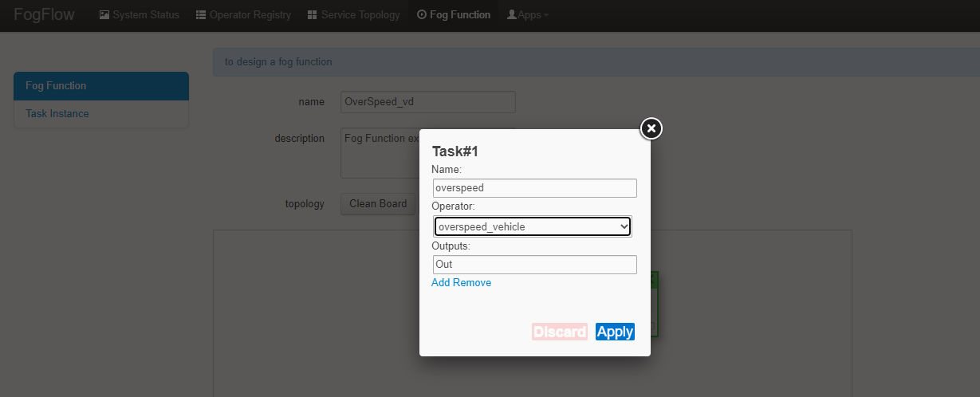Image resolution: width=980 pixels, height=397 pixels.
Task: Open the Operator Registry page
Action: (x=243, y=14)
